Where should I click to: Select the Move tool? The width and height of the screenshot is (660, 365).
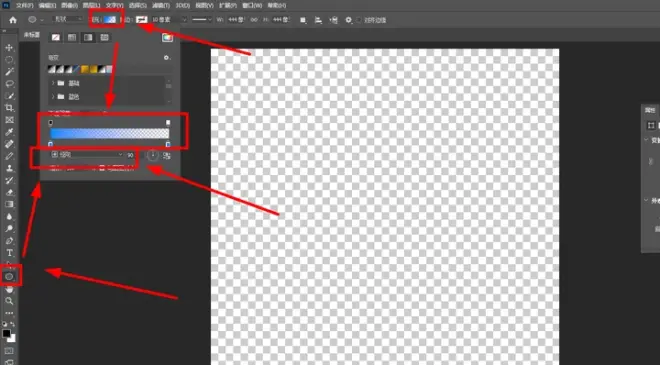tap(9, 48)
